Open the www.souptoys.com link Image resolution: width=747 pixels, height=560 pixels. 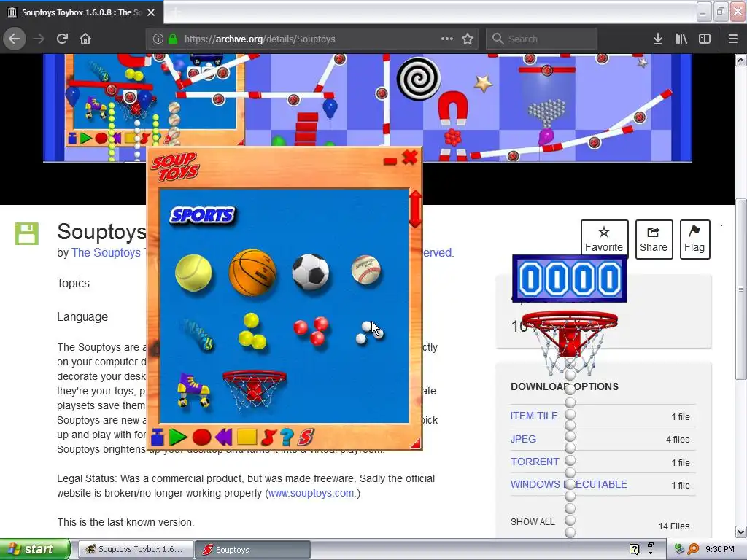[311, 493]
